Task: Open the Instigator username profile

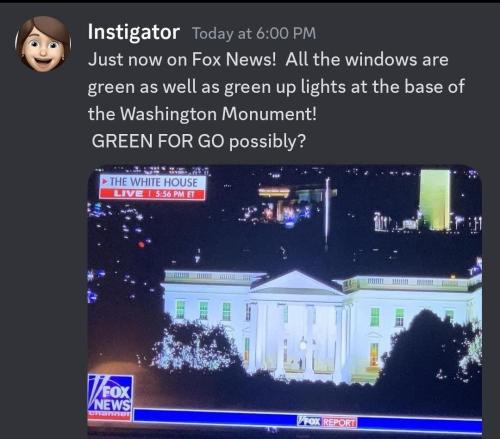Action: click(x=134, y=32)
